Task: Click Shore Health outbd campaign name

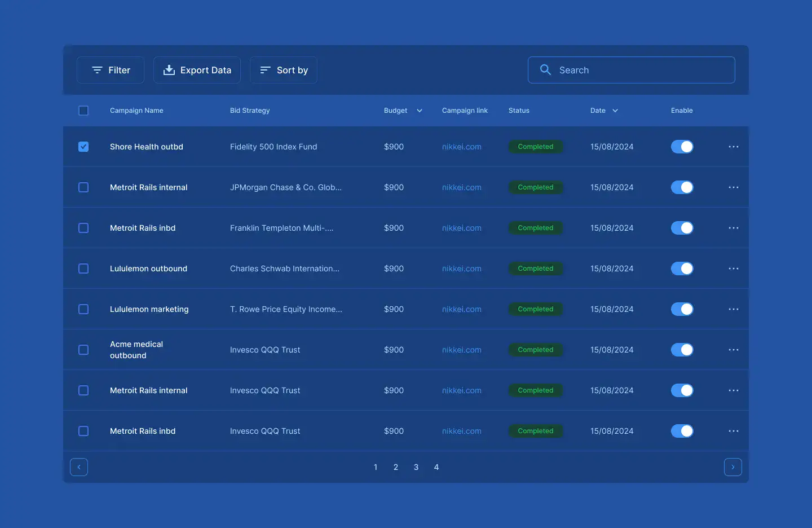Action: [147, 147]
